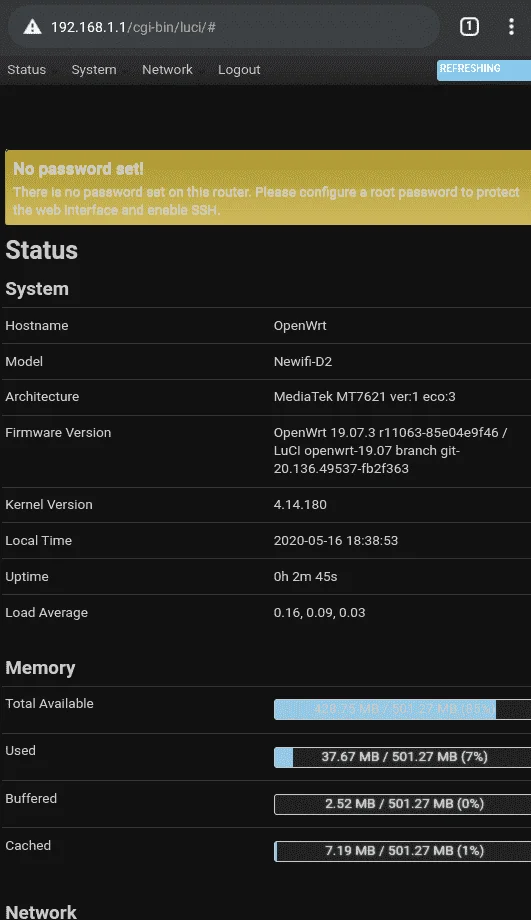The width and height of the screenshot is (531, 920).
Task: Click the Used memory bar showing 37.67 MB
Action: tap(402, 757)
